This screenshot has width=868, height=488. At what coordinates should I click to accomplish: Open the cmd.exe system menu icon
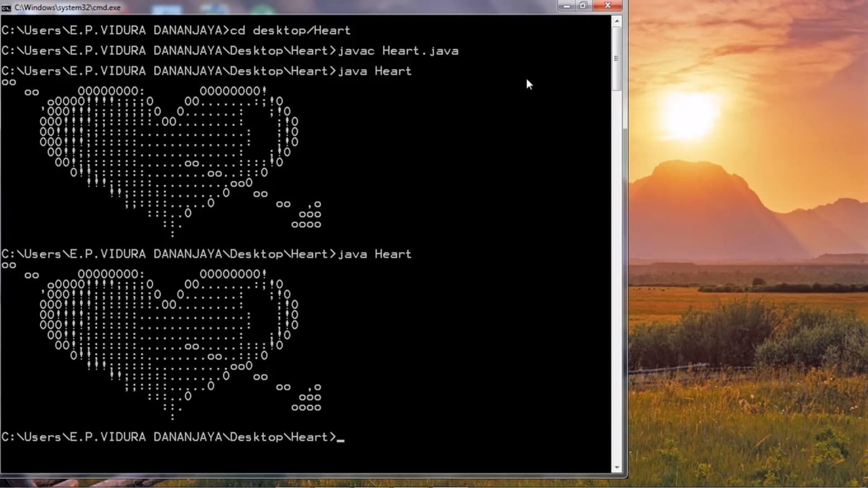click(6, 8)
